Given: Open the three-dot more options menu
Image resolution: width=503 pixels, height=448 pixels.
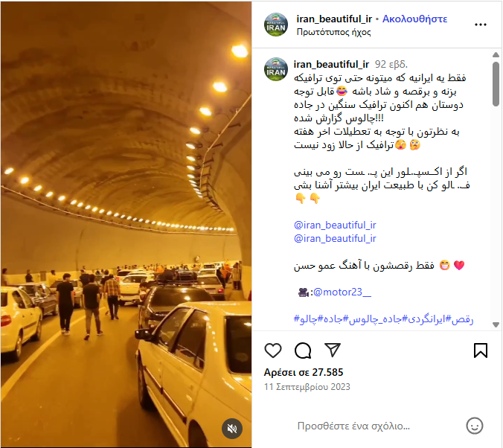Looking at the screenshot, I should [x=481, y=25].
